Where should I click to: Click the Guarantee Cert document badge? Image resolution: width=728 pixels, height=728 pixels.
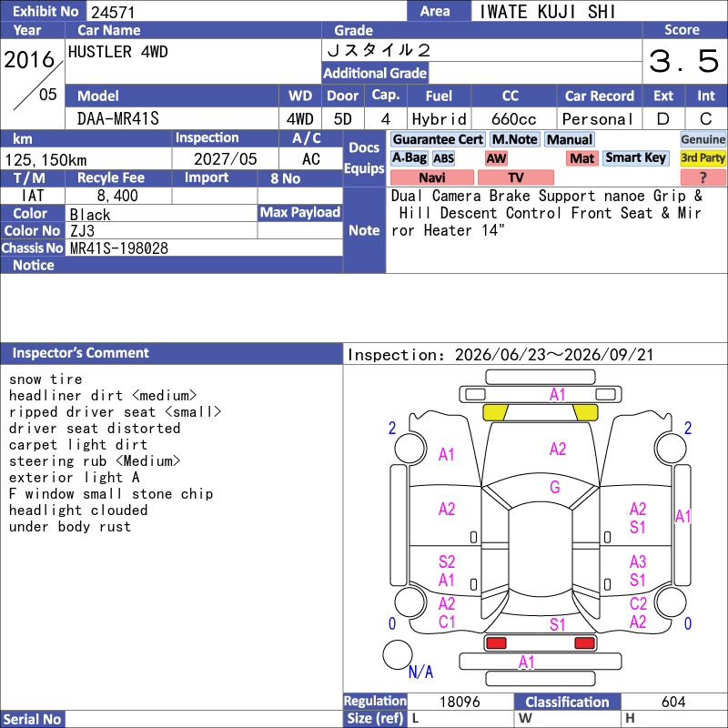pyautogui.click(x=438, y=139)
